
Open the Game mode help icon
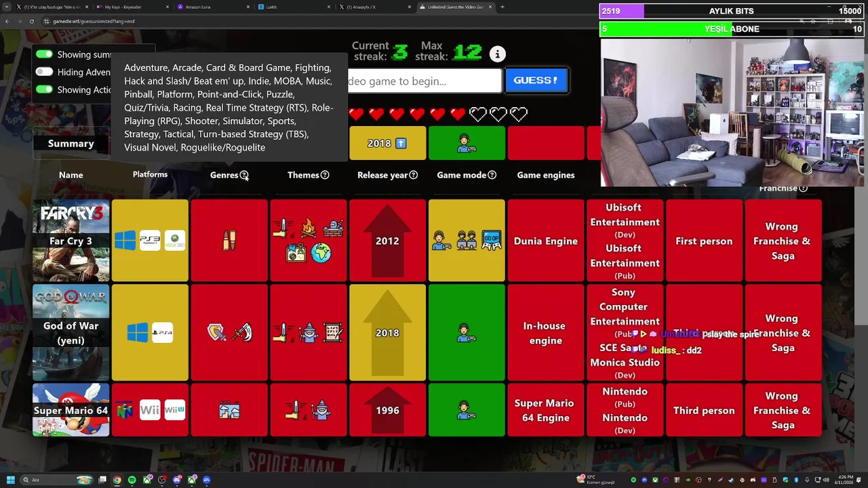492,175
